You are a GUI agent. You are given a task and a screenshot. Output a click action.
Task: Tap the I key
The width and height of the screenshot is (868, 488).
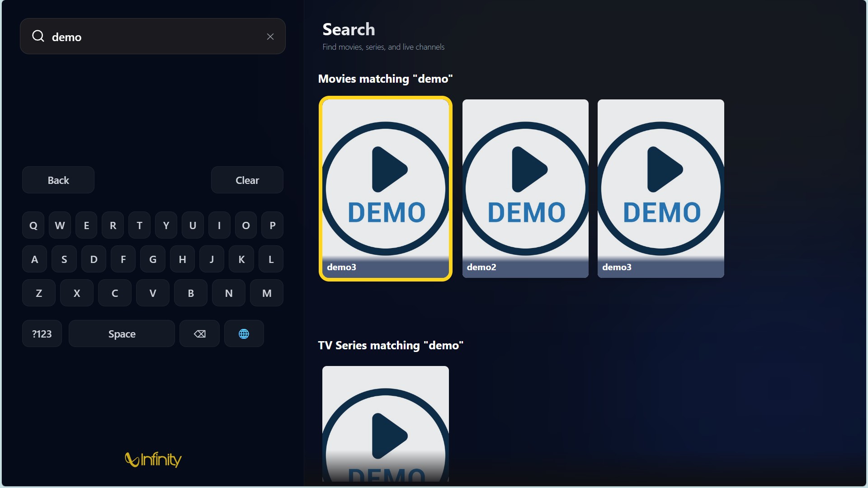point(219,225)
